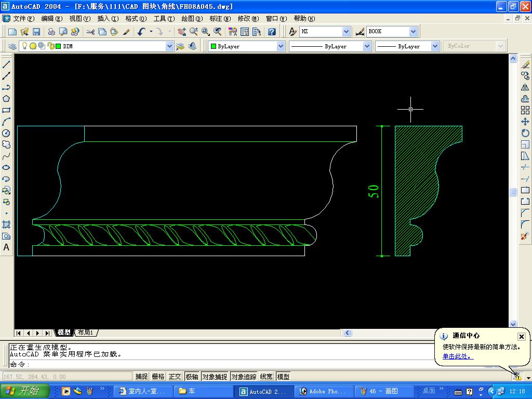The width and height of the screenshot is (532, 399).
Task: Activate the Multiline Text tool
Action: coord(6,247)
